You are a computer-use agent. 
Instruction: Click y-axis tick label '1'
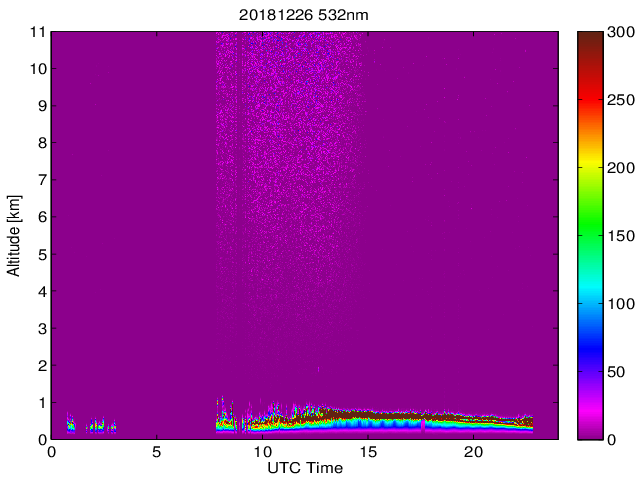coord(42,403)
